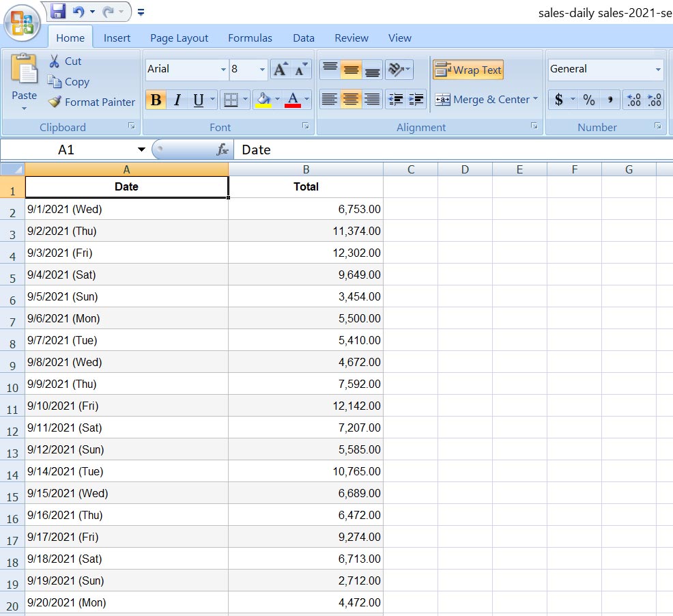The width and height of the screenshot is (673, 616).
Task: Click the Undo arrow icon
Action: (x=78, y=12)
